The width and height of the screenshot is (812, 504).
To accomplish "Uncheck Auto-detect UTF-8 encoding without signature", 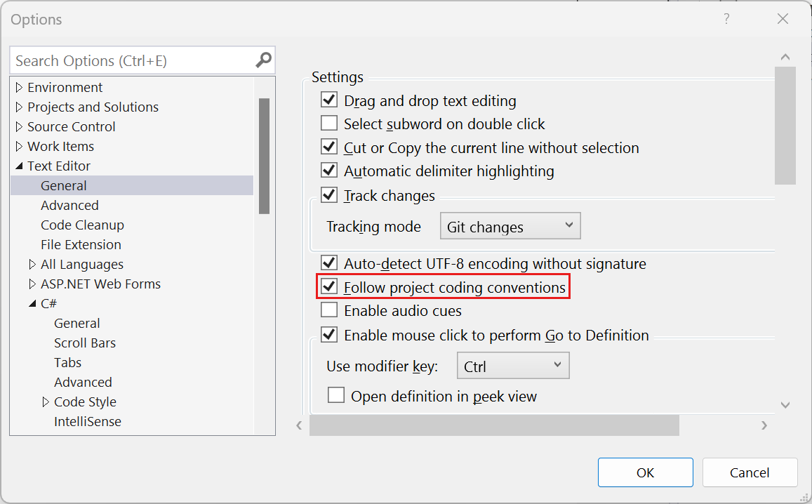I will pos(329,262).
